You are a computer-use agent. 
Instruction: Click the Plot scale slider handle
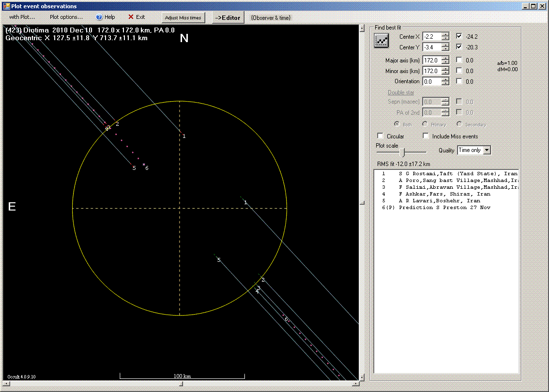(x=403, y=152)
